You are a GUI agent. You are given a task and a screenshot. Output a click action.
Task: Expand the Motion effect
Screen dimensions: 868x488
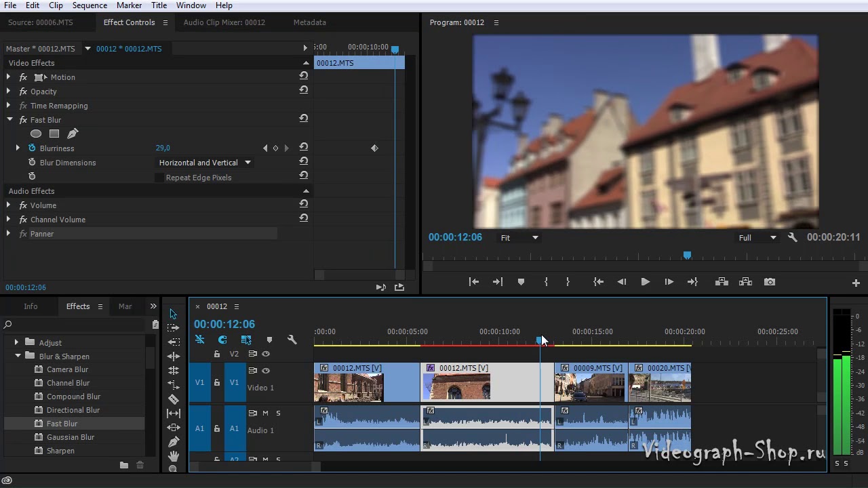9,77
